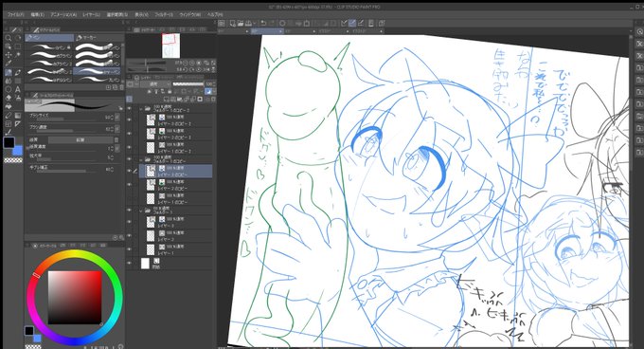This screenshot has width=644, height=349.
Task: Open dropdown arrow beside the Save icon
Action: (x=254, y=23)
